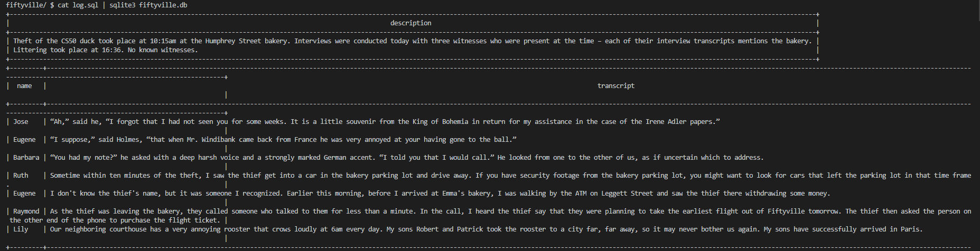Click the 'transcript' column header
Viewport: 980px width, 251px height.
coord(616,86)
